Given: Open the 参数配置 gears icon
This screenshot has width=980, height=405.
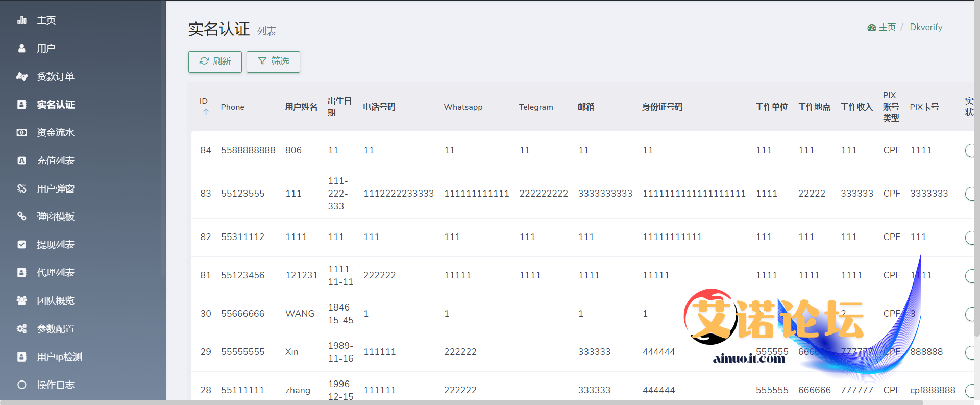Looking at the screenshot, I should [22, 329].
